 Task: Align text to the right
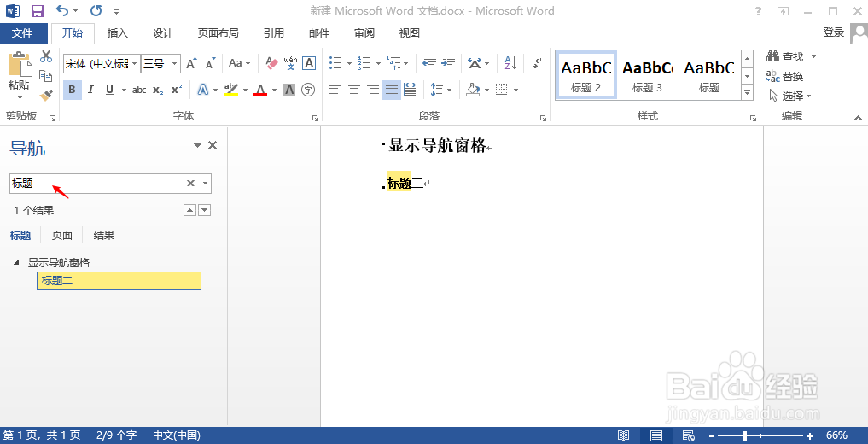click(x=373, y=89)
